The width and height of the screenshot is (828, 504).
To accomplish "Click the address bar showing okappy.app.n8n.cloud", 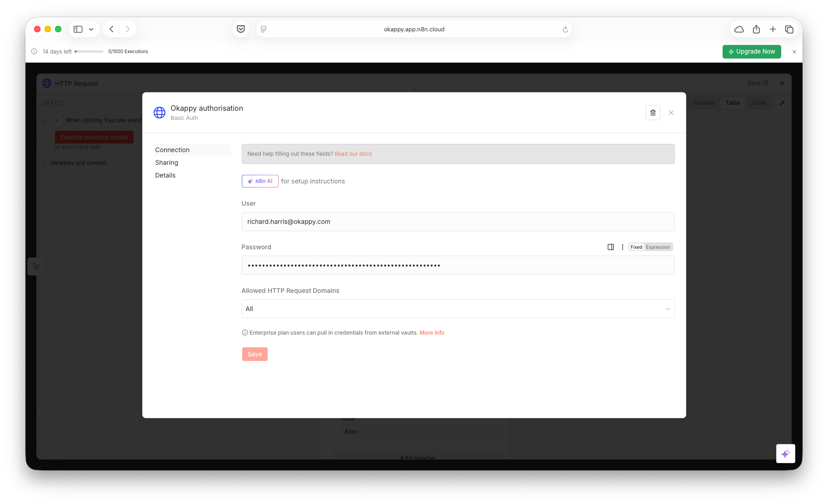I will click(414, 29).
